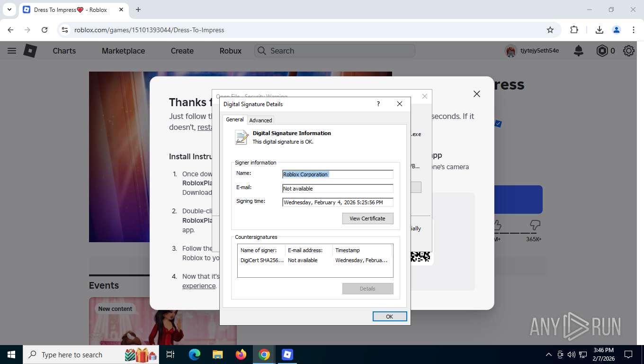Open the Roblox notifications bell

579,51
